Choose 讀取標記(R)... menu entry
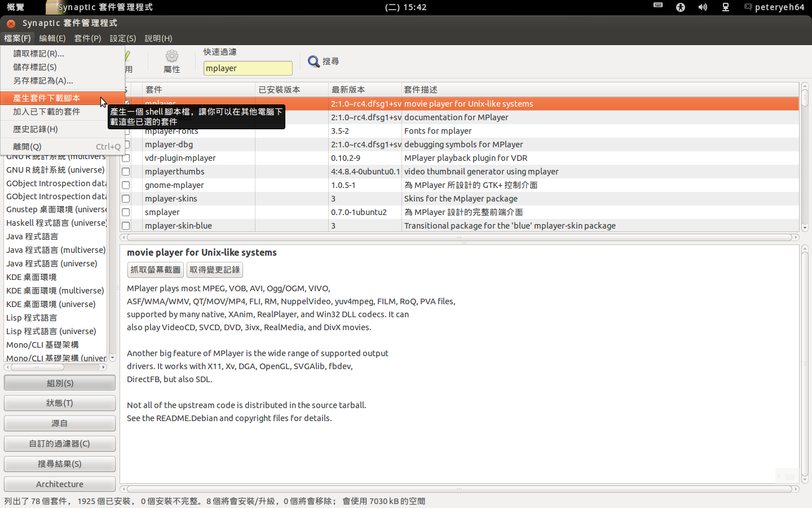The width and height of the screenshot is (812, 508). pos(63,54)
